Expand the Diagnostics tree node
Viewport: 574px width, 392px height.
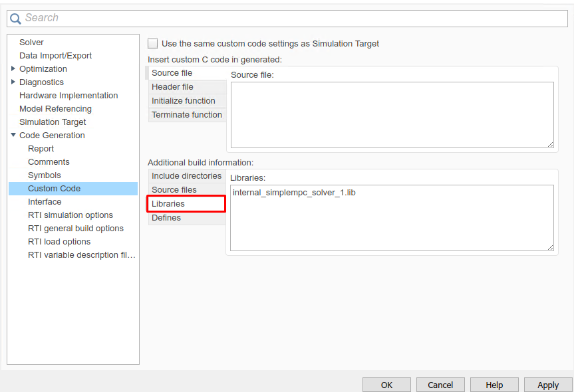[x=13, y=82]
